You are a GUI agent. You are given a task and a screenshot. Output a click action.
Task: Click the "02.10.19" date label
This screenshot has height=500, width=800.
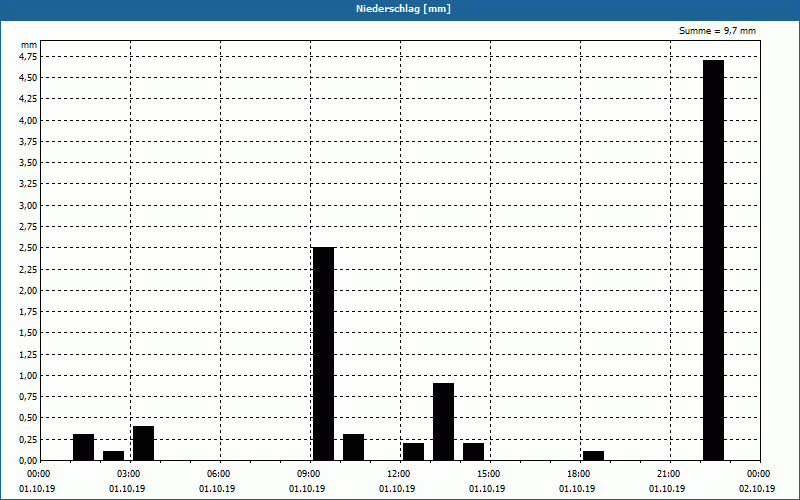(x=757, y=489)
